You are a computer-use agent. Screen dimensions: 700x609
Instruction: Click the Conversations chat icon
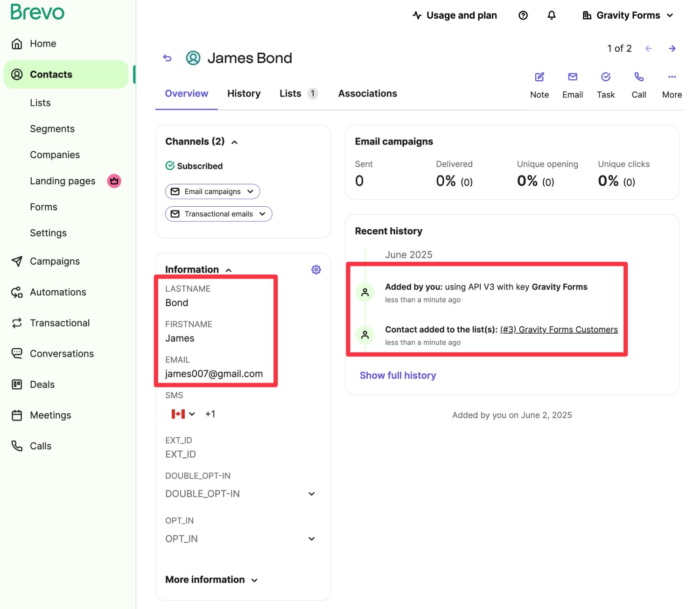(x=17, y=354)
